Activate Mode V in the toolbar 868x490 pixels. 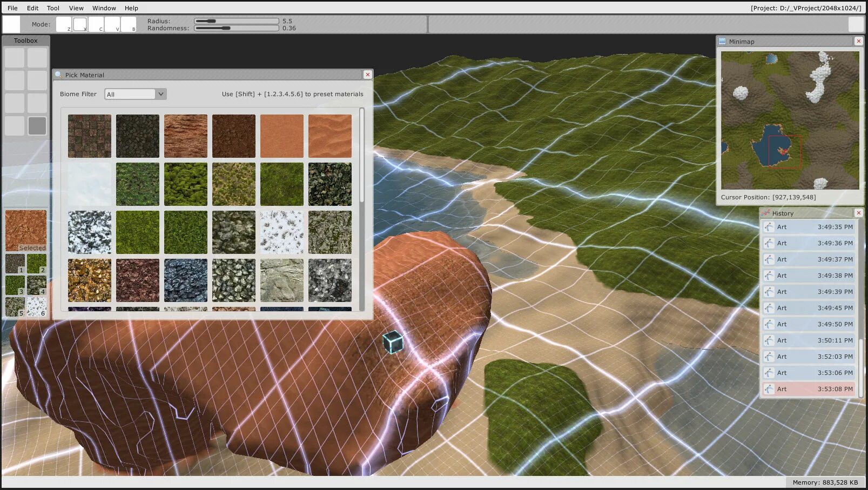click(112, 24)
